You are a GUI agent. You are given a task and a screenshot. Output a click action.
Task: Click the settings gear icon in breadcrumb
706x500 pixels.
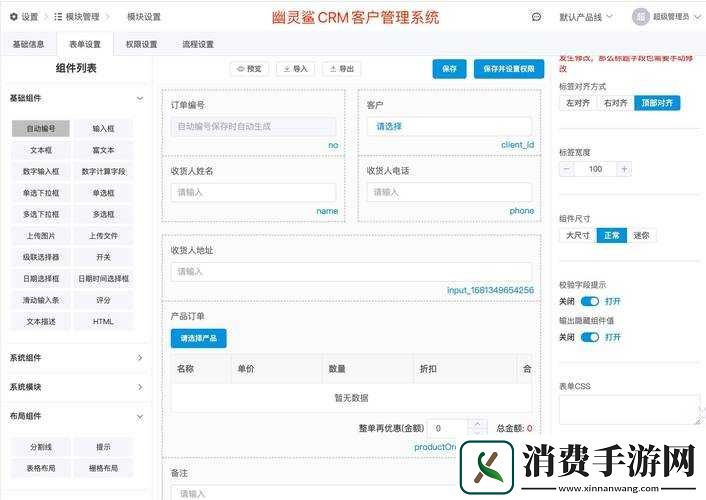click(x=13, y=17)
